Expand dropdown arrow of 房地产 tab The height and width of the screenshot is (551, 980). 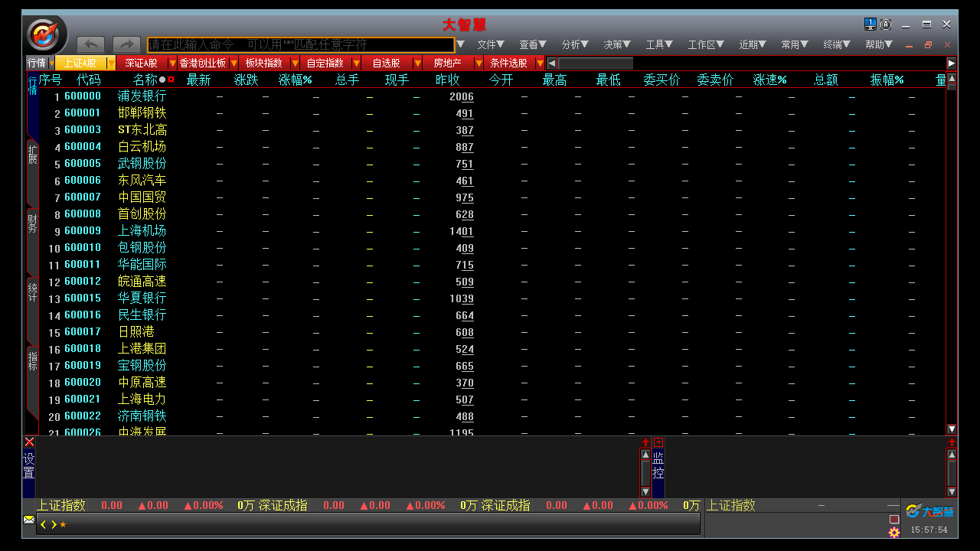pos(479,63)
